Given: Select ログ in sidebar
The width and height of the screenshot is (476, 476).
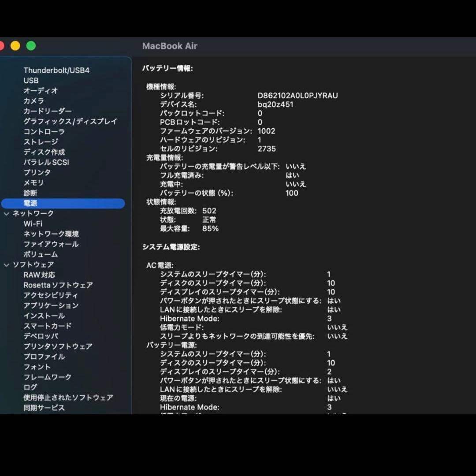Looking at the screenshot, I should pos(30,387).
